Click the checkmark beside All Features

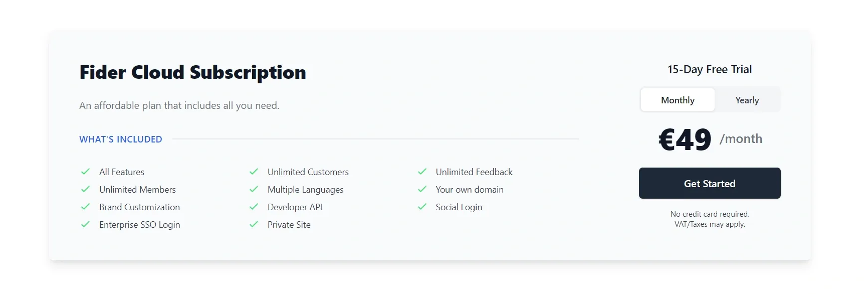[x=85, y=172]
